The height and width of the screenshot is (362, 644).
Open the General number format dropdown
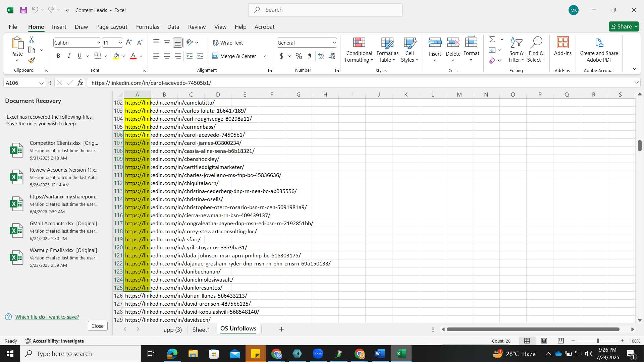click(x=334, y=43)
